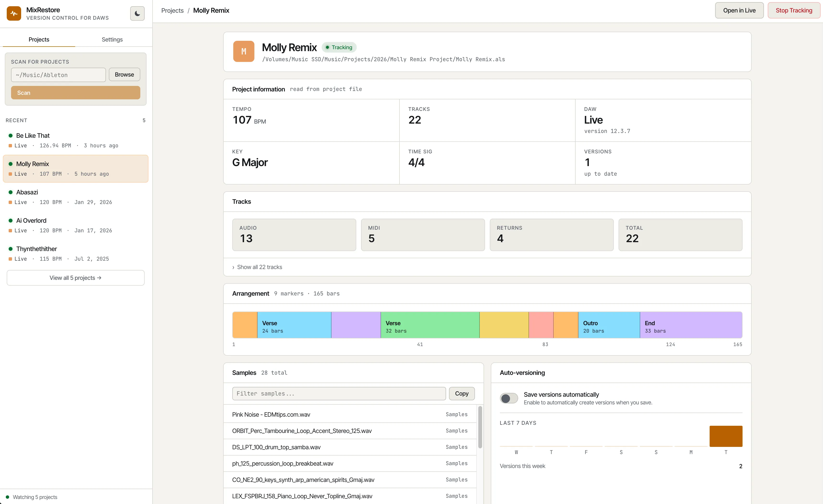Click Stop Tracking
Viewport: 823px width, 504px height.
[x=794, y=10]
